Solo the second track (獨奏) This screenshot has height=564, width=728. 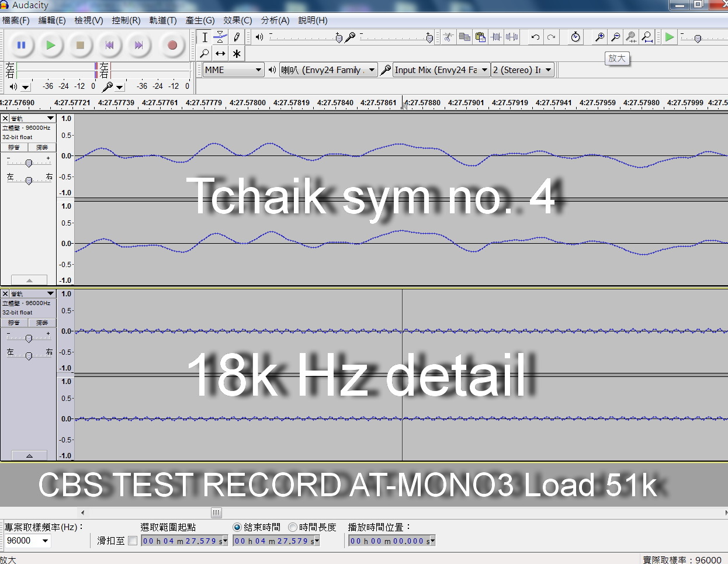[x=42, y=323]
